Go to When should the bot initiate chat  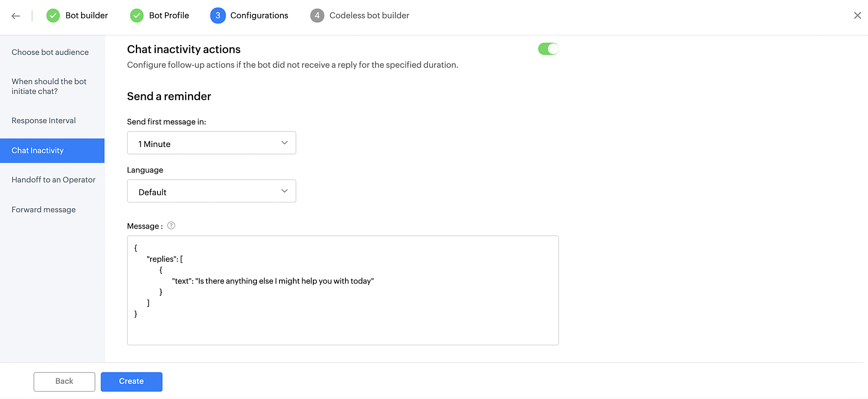point(49,86)
